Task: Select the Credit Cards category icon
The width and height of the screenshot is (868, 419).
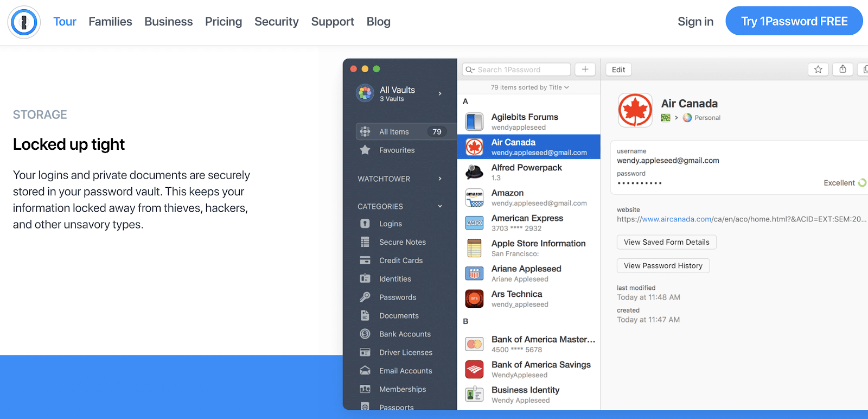Action: coord(365,261)
